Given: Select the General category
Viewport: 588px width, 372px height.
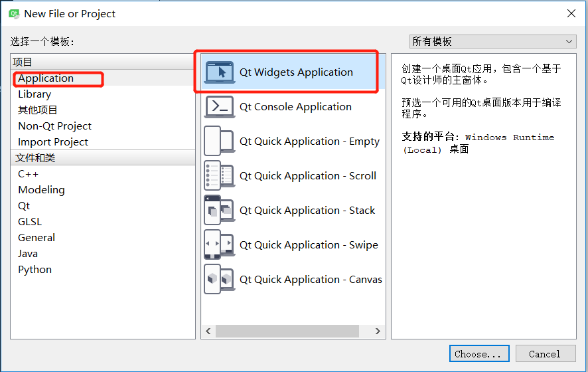Looking at the screenshot, I should pos(103,238).
